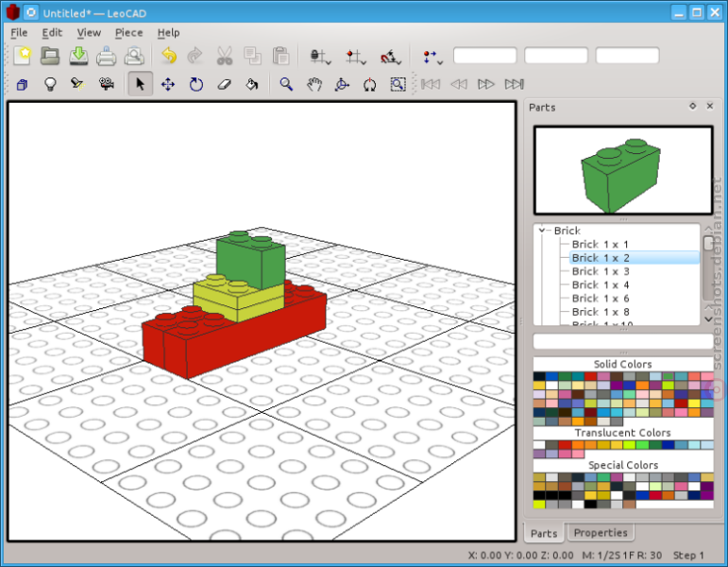Activate the Move tool
This screenshot has height=567, width=728.
168,84
